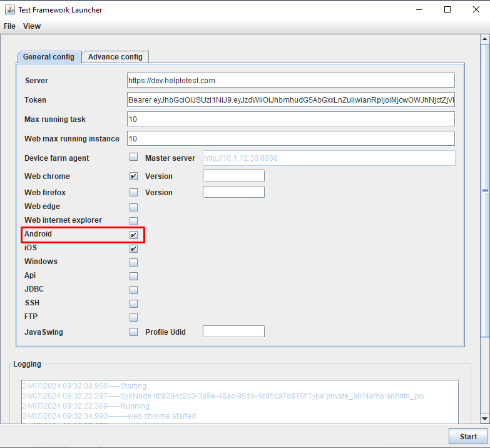Enable the JDBC checkbox

[x=133, y=290]
